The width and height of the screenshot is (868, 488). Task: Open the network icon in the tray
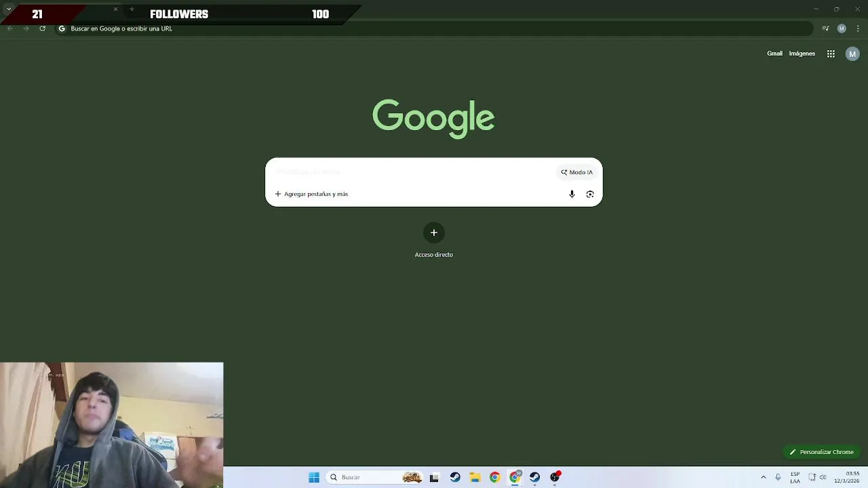[812, 477]
